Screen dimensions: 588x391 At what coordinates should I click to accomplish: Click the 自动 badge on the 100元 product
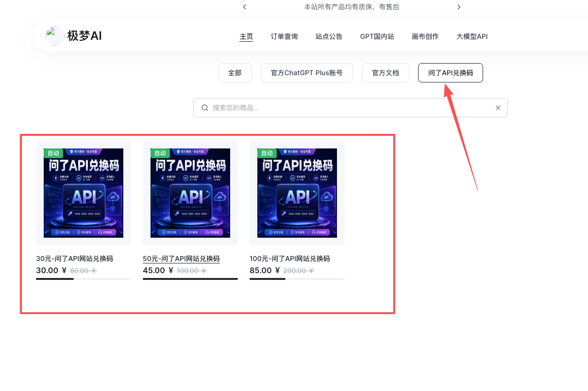(x=267, y=153)
